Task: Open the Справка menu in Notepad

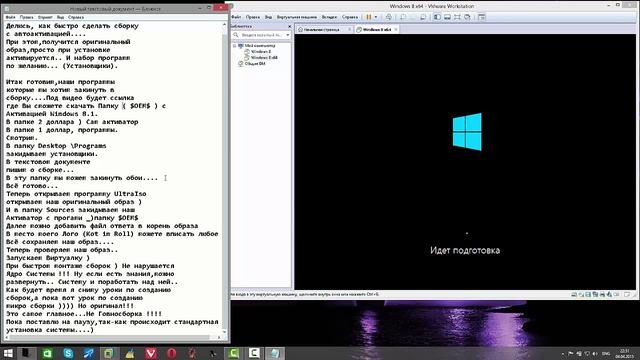Action: click(76, 17)
